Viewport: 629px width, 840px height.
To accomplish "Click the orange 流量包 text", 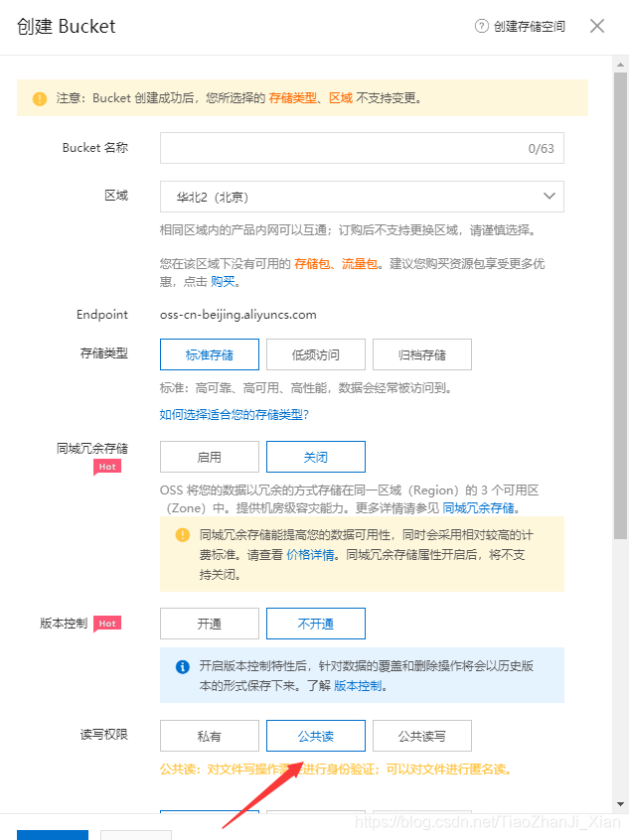I will tap(360, 263).
